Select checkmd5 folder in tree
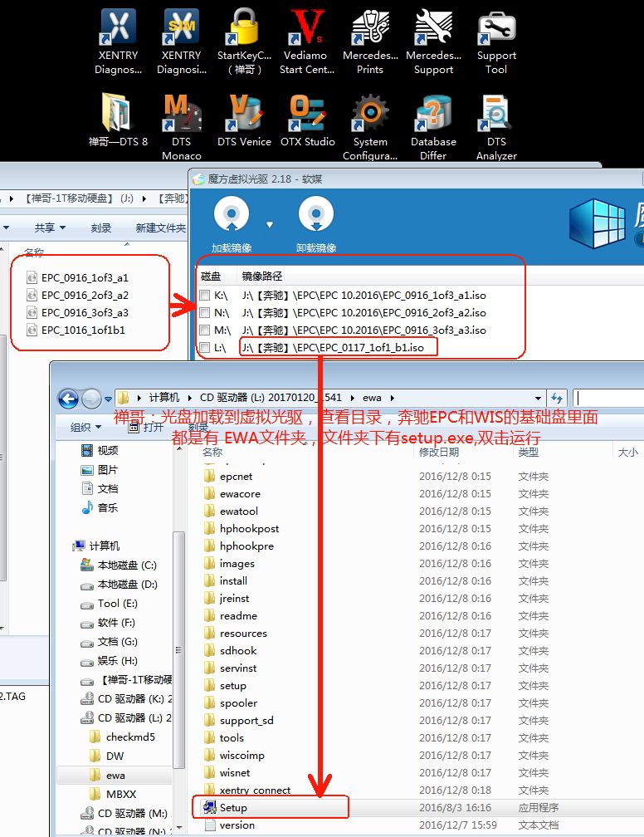Screen dimensions: 644x837 [x=122, y=737]
